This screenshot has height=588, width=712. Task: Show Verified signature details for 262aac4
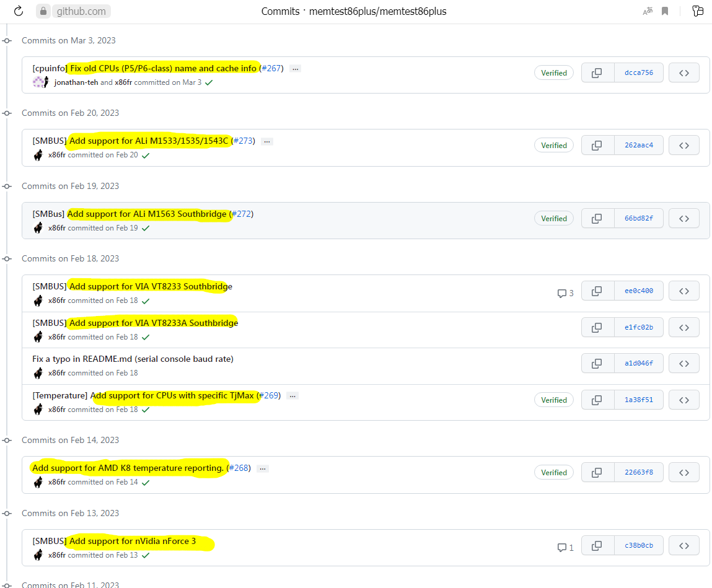[x=554, y=146]
